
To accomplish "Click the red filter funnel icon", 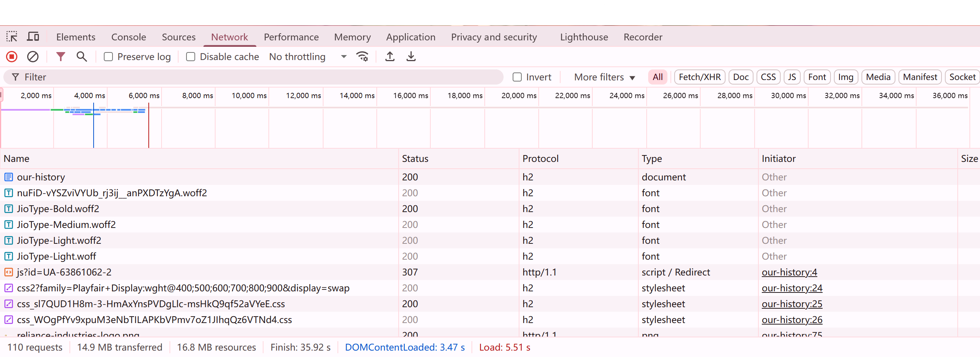I will [60, 57].
